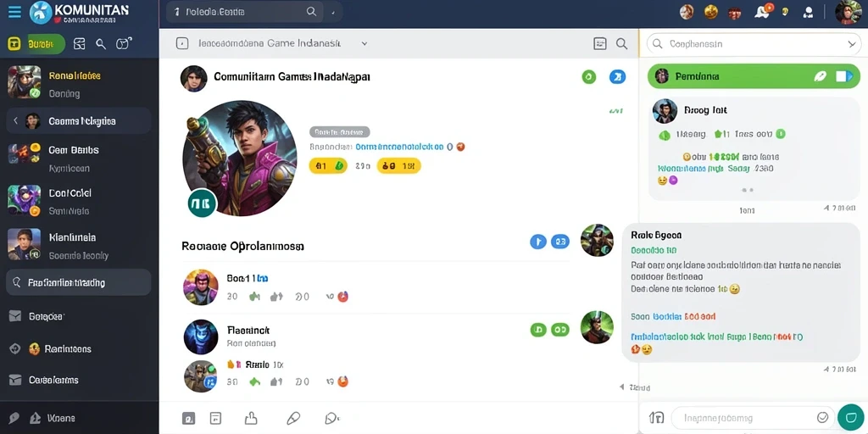Image resolution: width=868 pixels, height=434 pixels.
Task: Open the user profile avatar at top right
Action: pos(848,12)
